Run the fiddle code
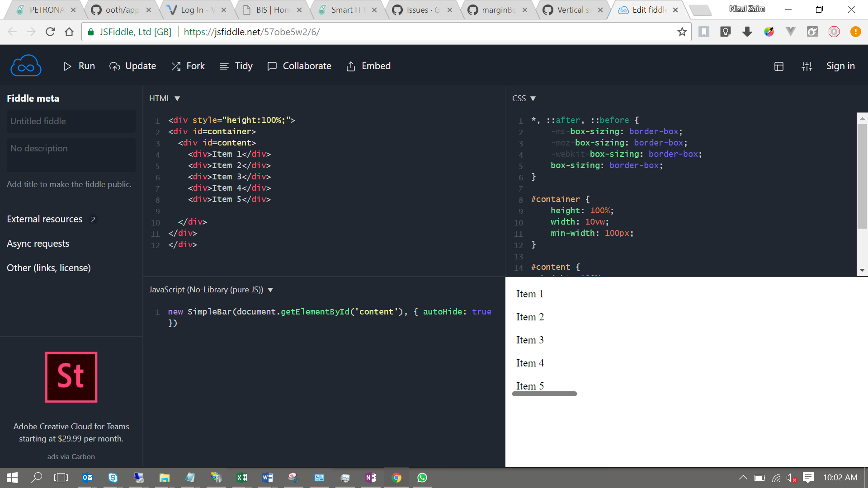 (x=79, y=66)
